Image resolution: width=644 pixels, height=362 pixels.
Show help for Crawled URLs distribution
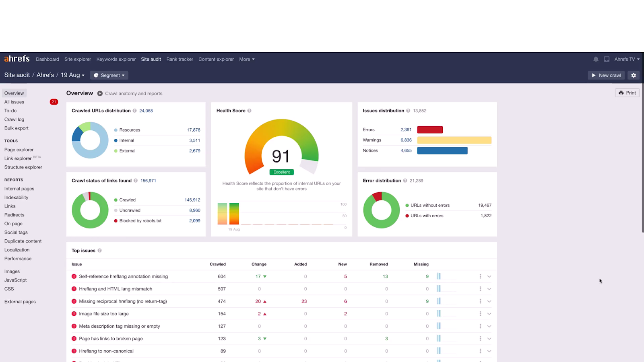tap(135, 111)
